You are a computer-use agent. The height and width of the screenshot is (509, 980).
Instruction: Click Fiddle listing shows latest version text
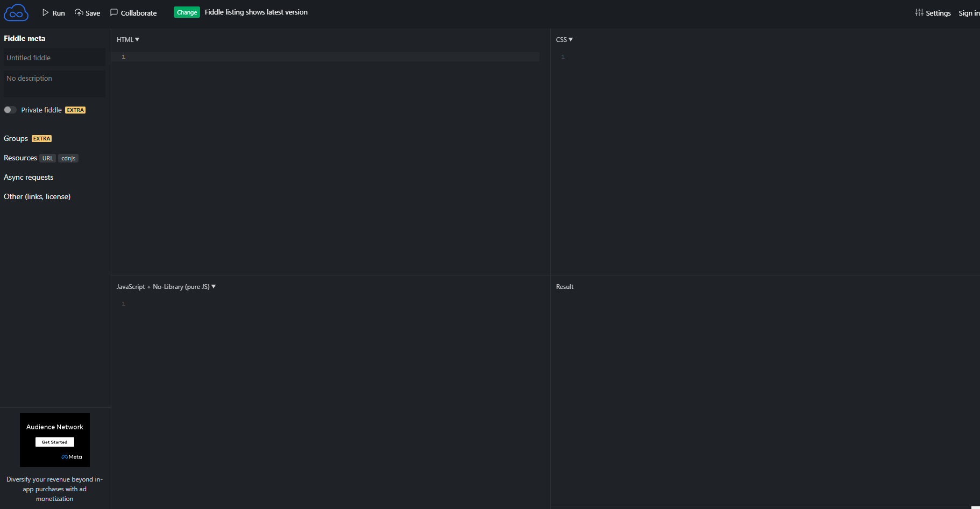click(256, 12)
